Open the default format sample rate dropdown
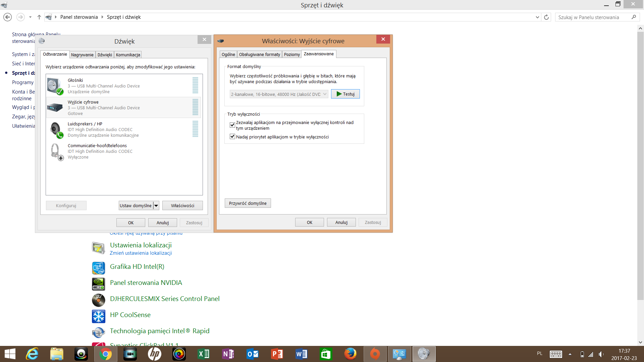Image resolution: width=644 pixels, height=362 pixels. click(278, 94)
